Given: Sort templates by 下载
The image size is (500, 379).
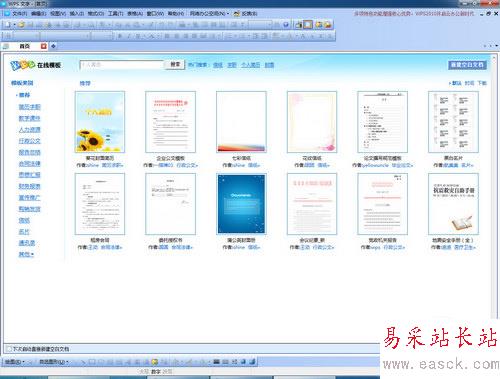Looking at the screenshot, I should coord(482,83).
